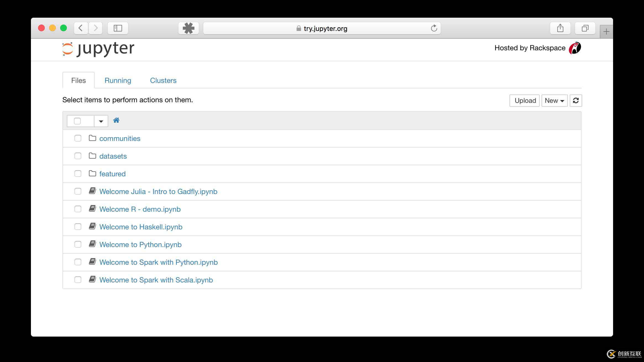Click notebook icon for Spark with Scala
Viewport: 644px width, 362px height.
[x=93, y=279]
